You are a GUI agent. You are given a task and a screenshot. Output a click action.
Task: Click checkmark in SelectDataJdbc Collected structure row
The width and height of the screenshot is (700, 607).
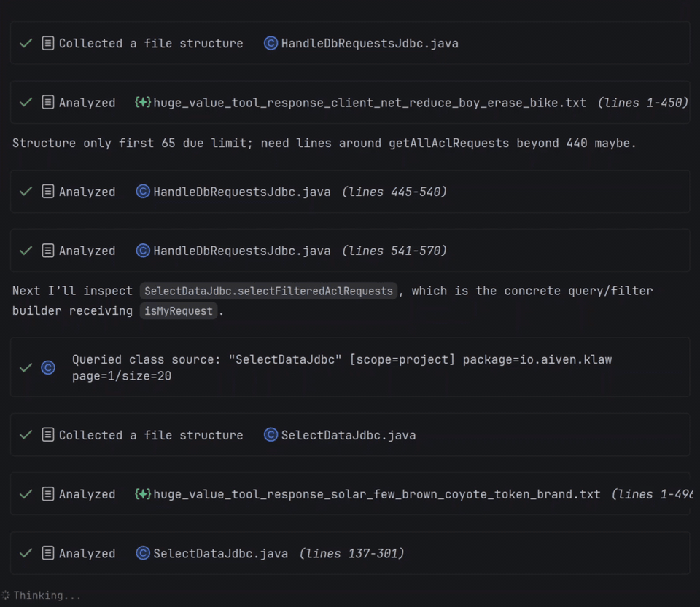click(x=26, y=434)
